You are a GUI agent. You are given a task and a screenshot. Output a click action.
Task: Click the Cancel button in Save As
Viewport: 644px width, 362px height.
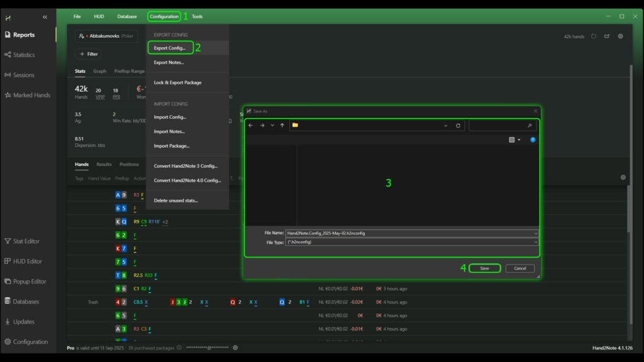tap(520, 268)
